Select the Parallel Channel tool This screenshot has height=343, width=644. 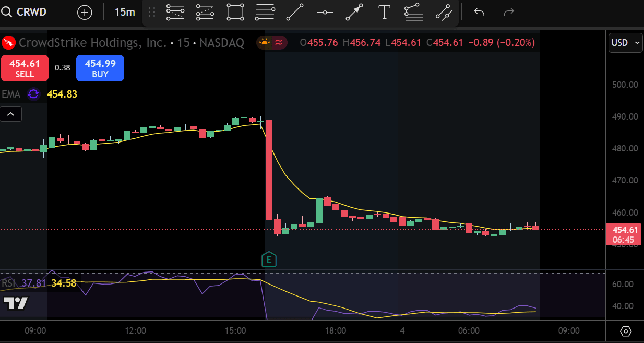tap(444, 12)
